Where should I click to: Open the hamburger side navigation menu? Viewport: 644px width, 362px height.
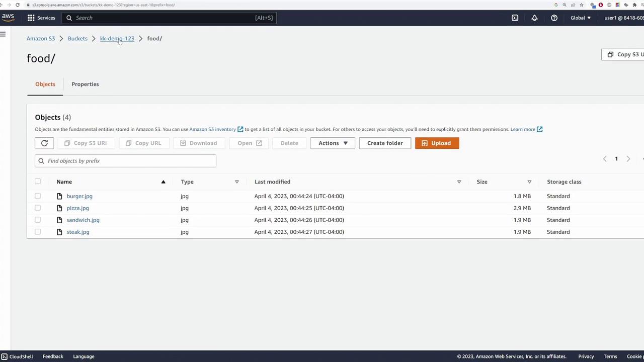[3, 34]
